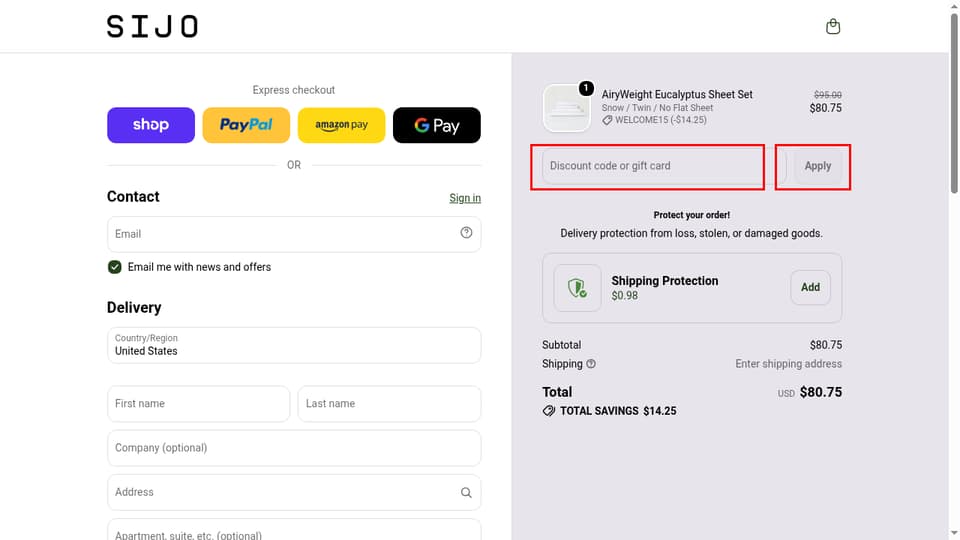The image size is (960, 540).
Task: Focus the Email input field
Action: 294,234
